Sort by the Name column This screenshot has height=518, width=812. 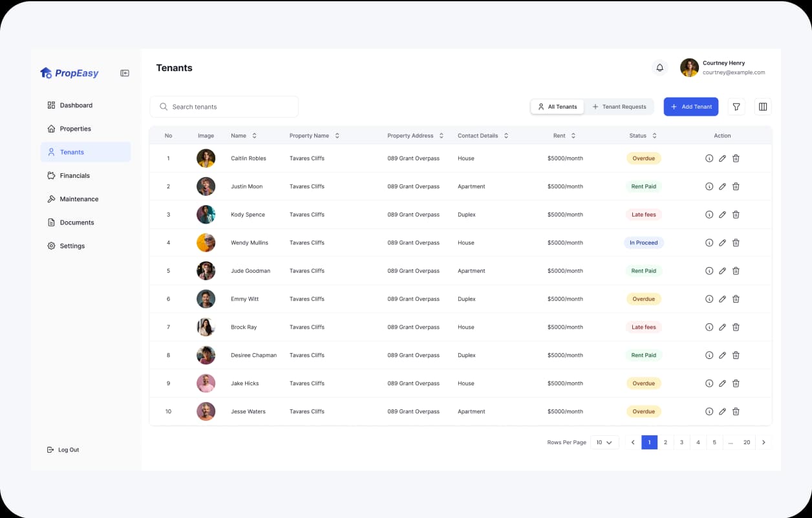pyautogui.click(x=254, y=136)
